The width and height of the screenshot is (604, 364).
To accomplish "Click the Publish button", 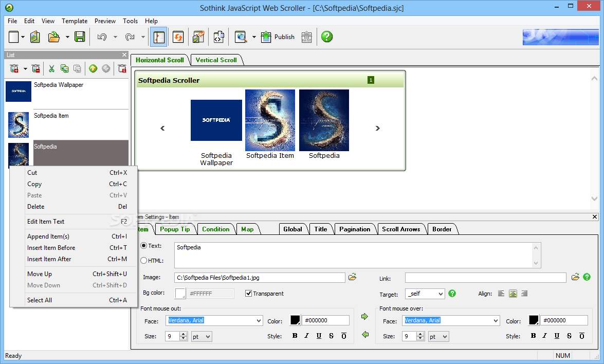I will tap(278, 37).
